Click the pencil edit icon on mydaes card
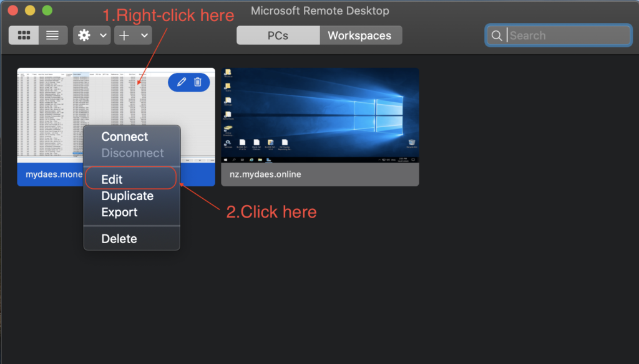Screen dimensions: 639x364 coord(182,82)
